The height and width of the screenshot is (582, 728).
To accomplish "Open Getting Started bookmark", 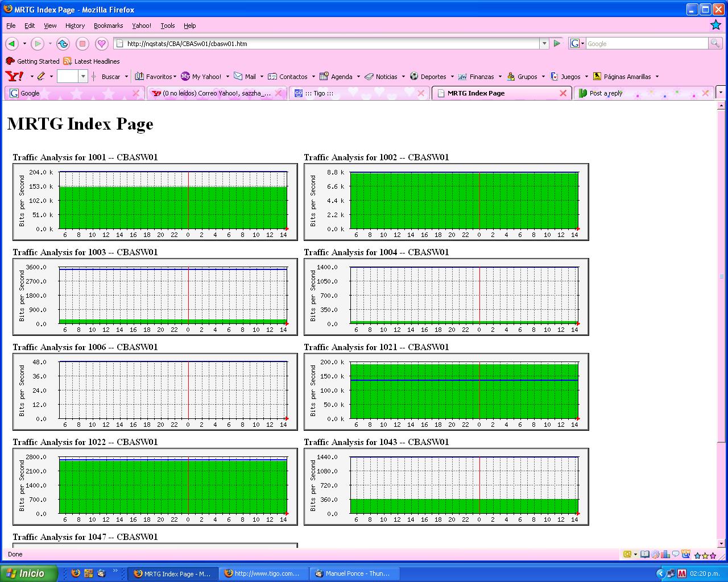I will 32,61.
